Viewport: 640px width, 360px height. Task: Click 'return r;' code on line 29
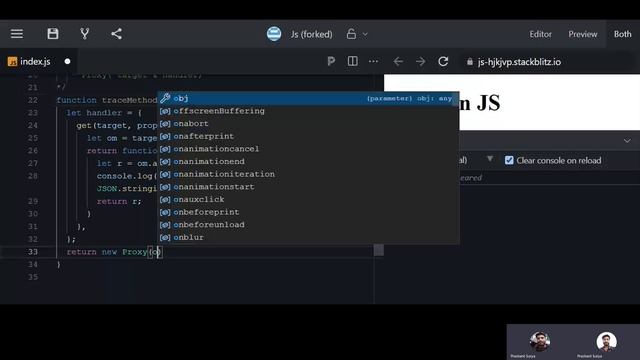click(x=119, y=201)
